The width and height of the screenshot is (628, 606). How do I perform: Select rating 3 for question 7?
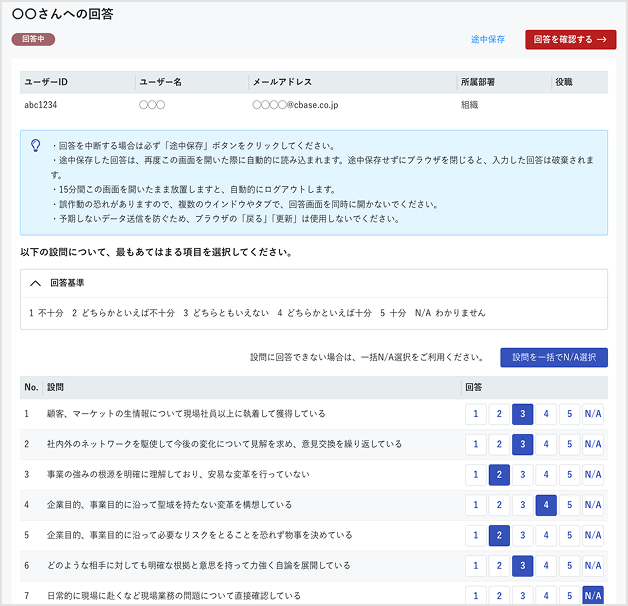[x=522, y=596]
